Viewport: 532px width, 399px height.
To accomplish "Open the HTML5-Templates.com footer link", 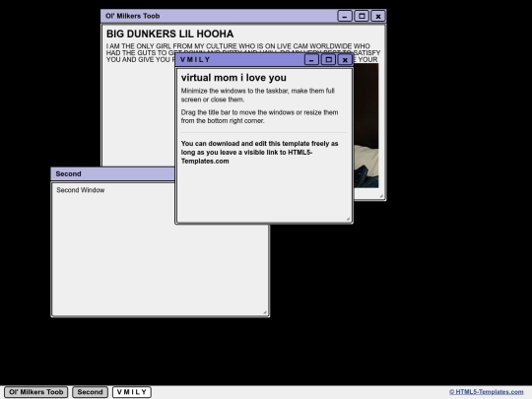I will click(487, 392).
